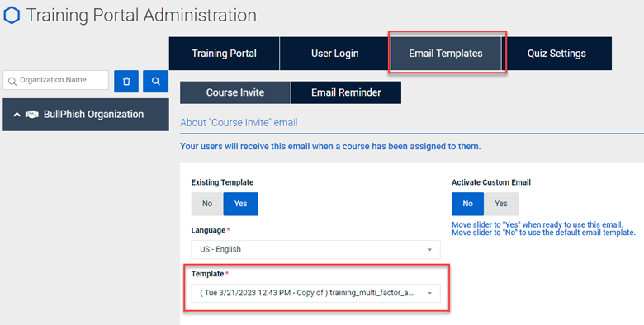The height and width of the screenshot is (325, 644).
Task: Click the 'Move slider to "Yes"' hint text
Action: (537, 225)
